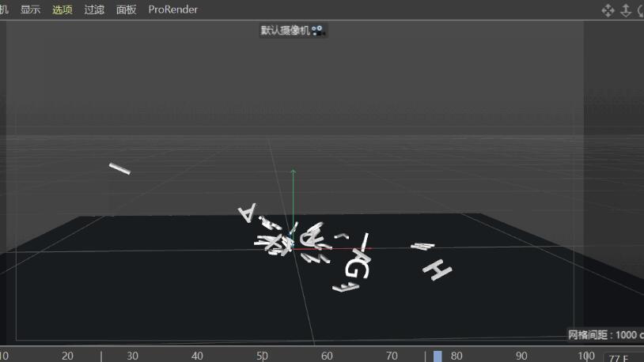
Task: Click the 默认摄像机 camera label
Action: click(x=285, y=30)
